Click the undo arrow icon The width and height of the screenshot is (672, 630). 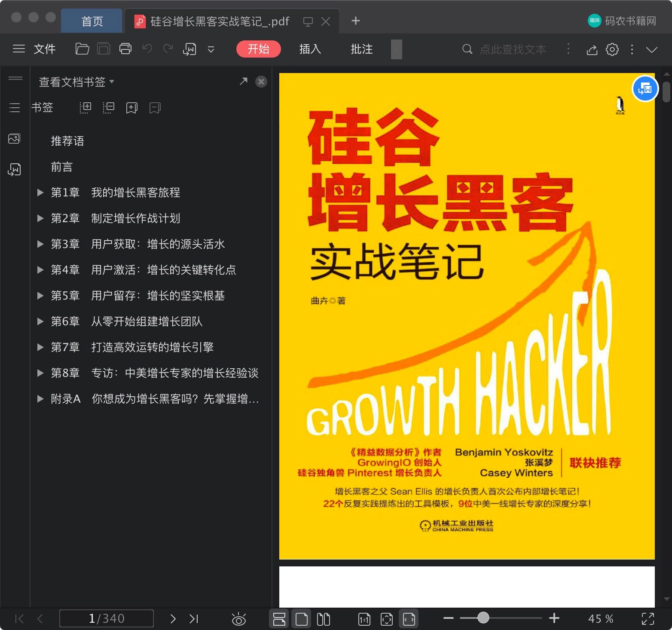(x=147, y=49)
